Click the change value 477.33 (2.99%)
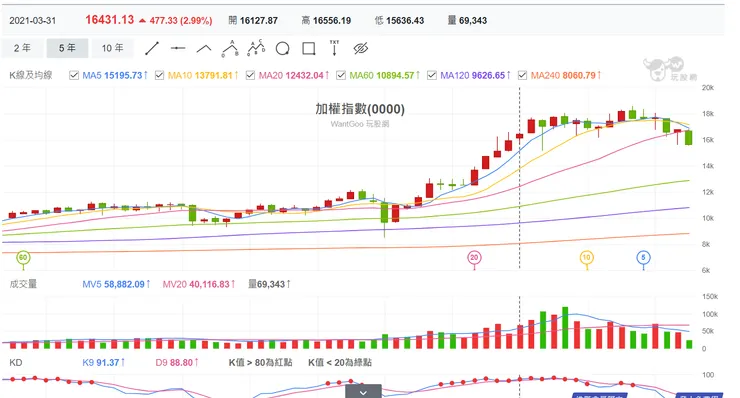 pyautogui.click(x=181, y=21)
